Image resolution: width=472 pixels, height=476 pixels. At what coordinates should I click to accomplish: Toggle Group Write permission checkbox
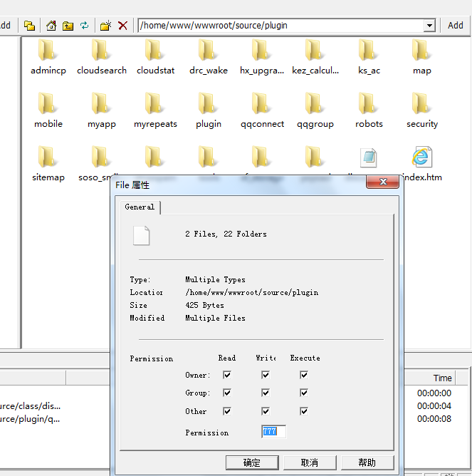(266, 393)
